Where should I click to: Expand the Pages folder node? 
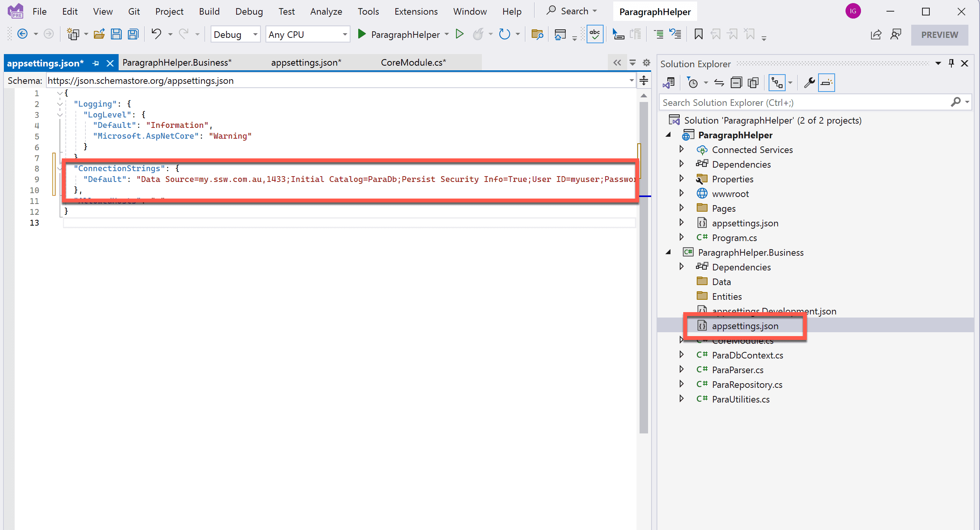[x=681, y=208]
